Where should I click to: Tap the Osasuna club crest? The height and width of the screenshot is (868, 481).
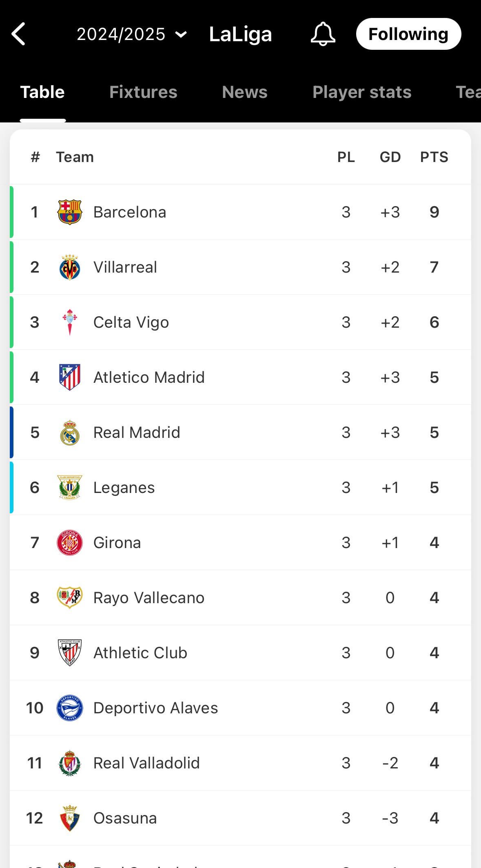(x=70, y=818)
